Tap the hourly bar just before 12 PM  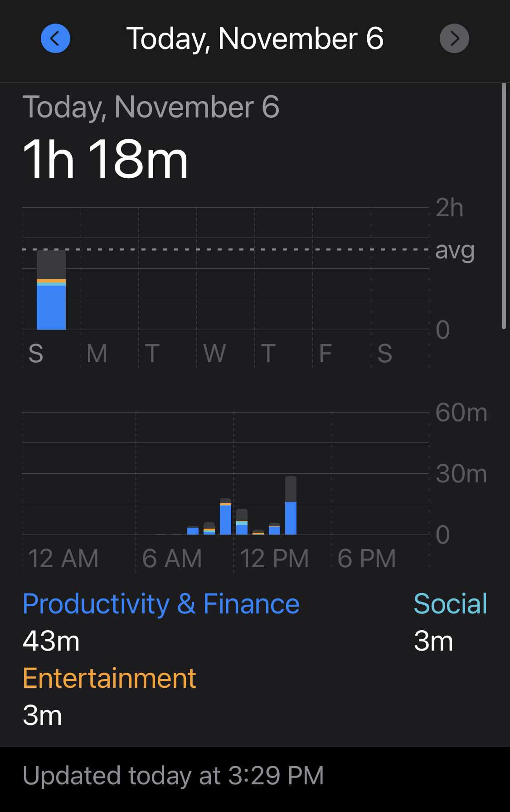225,516
